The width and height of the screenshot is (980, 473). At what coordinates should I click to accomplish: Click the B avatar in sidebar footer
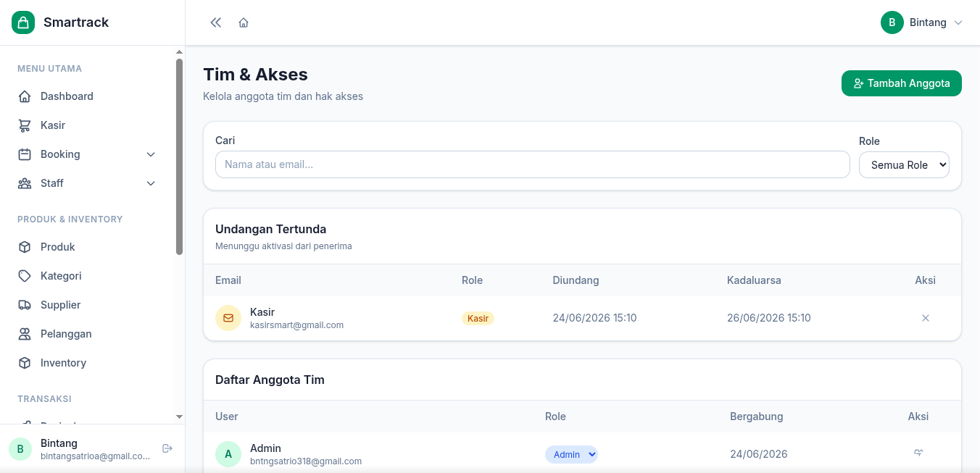click(x=20, y=449)
